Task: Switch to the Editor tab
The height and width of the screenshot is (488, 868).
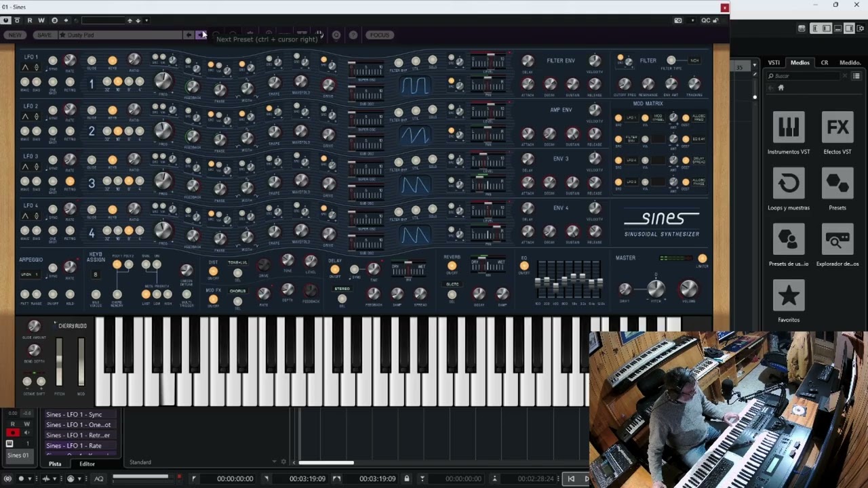Action: (x=87, y=464)
